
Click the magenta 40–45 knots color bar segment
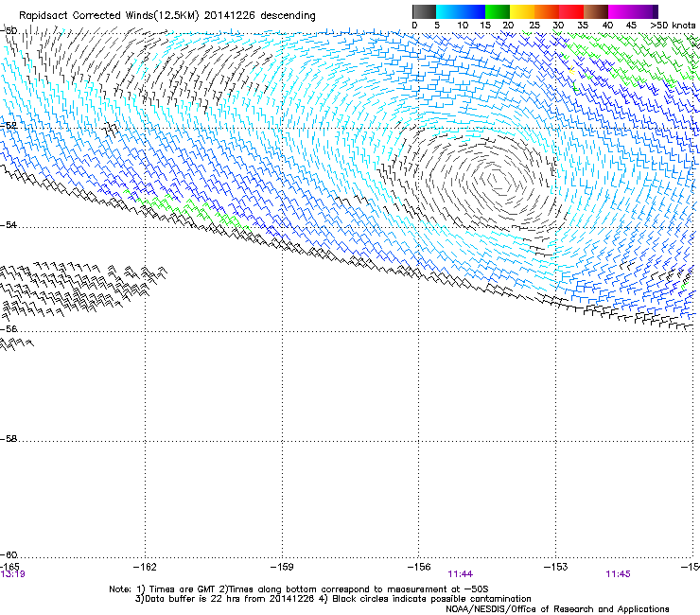(x=621, y=11)
